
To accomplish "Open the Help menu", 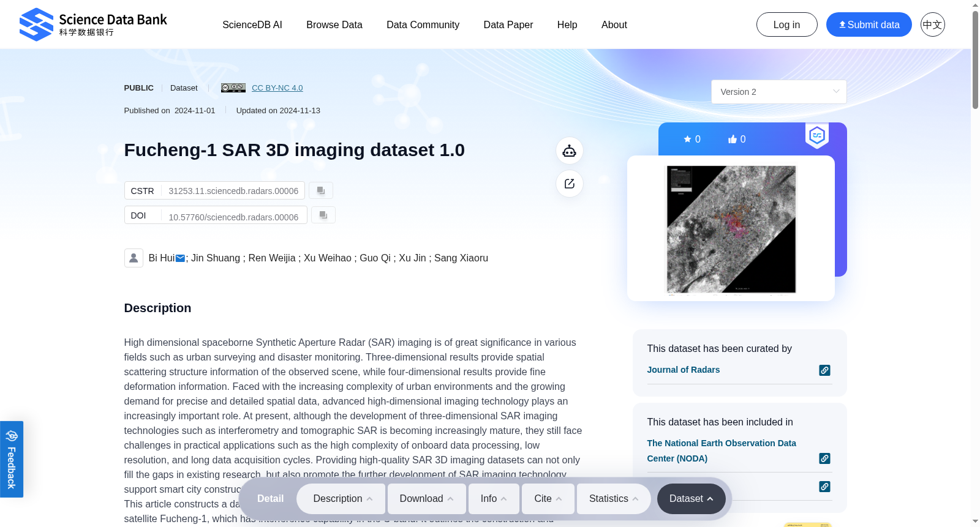I will [x=567, y=25].
